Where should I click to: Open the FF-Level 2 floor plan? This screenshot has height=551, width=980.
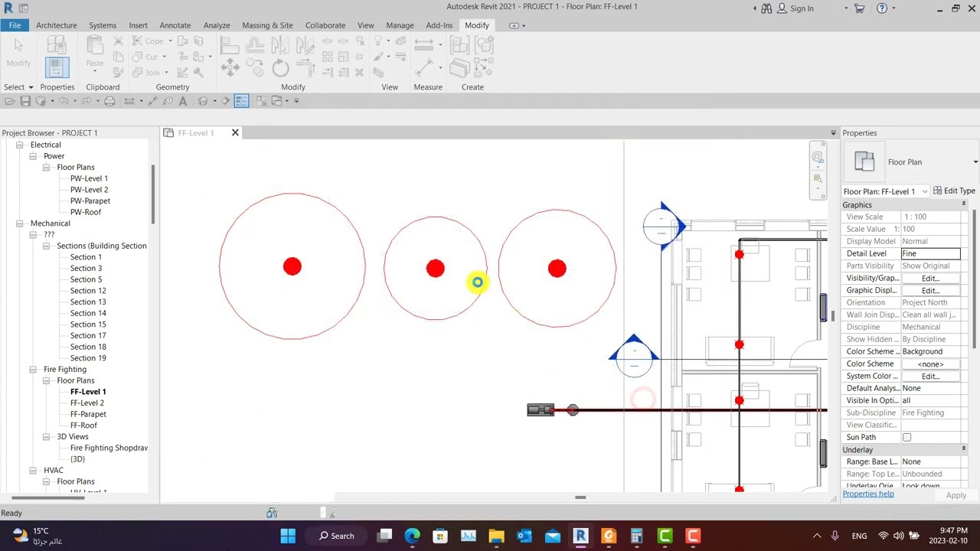click(87, 403)
